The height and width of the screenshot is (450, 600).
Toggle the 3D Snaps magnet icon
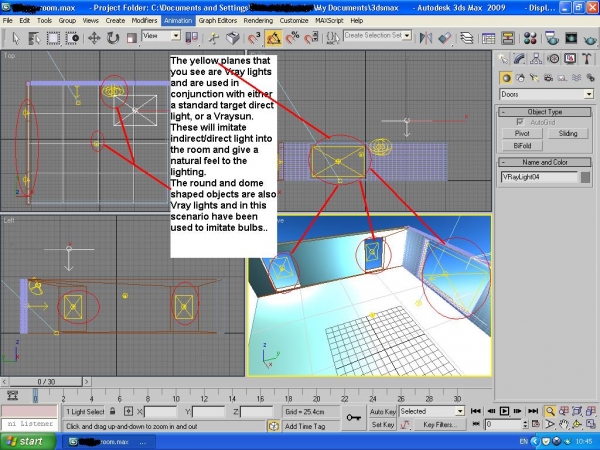(x=254, y=38)
